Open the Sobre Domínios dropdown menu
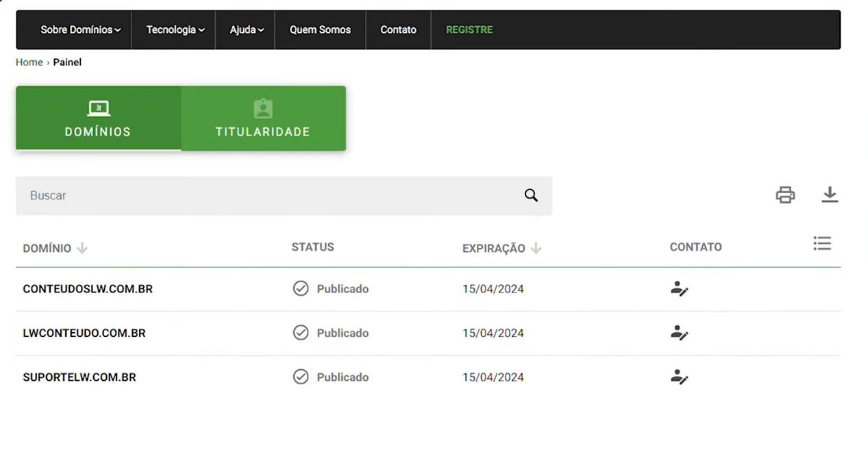The width and height of the screenshot is (868, 476). [80, 29]
